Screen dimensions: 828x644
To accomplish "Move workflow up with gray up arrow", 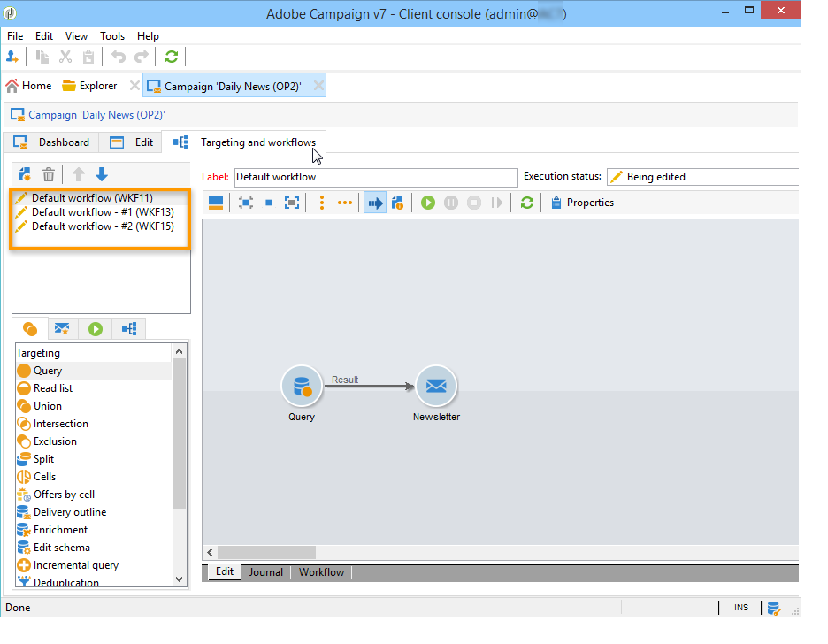I will click(x=78, y=174).
